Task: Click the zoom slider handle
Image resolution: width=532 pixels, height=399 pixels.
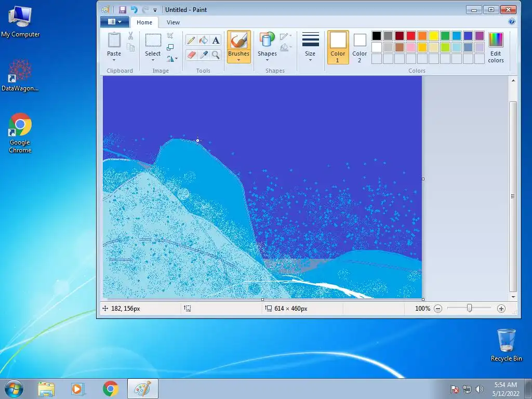Action: [469, 308]
